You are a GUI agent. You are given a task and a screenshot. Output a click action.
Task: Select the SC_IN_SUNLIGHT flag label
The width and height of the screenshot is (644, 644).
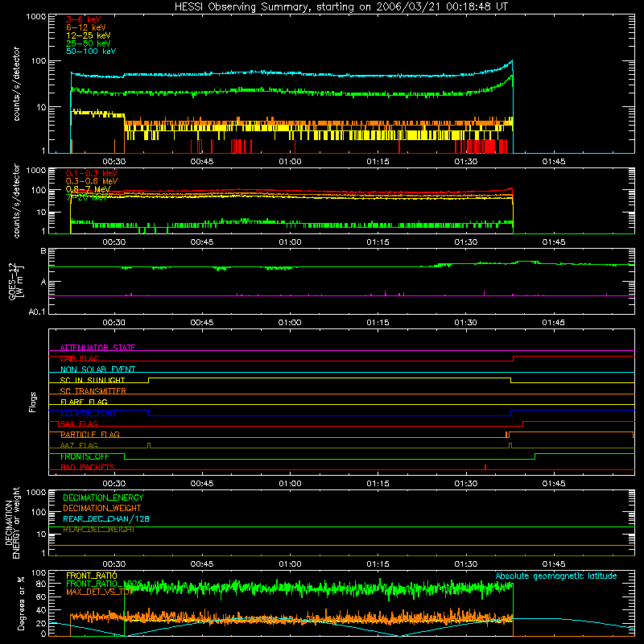(92, 380)
